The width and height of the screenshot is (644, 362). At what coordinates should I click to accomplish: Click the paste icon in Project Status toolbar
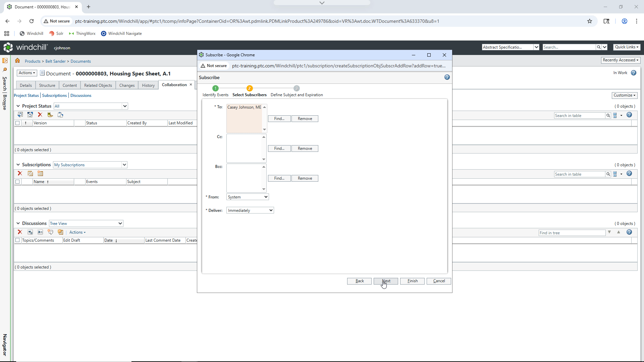[x=60, y=115]
